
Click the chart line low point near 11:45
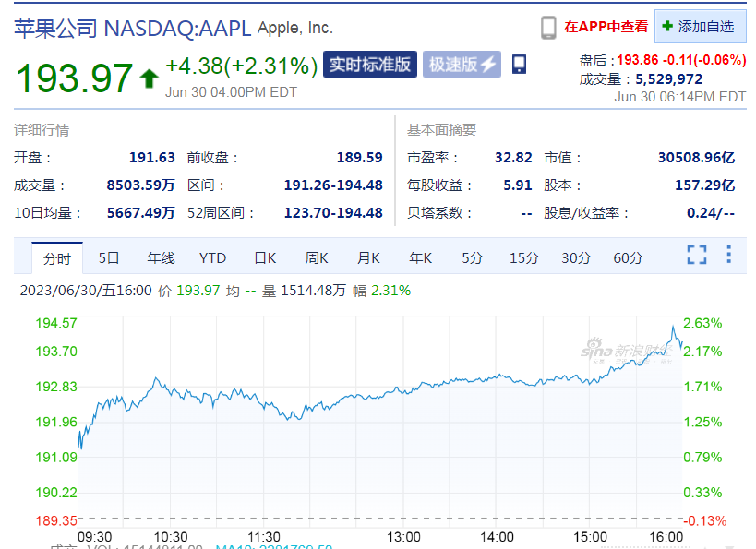coord(289,419)
